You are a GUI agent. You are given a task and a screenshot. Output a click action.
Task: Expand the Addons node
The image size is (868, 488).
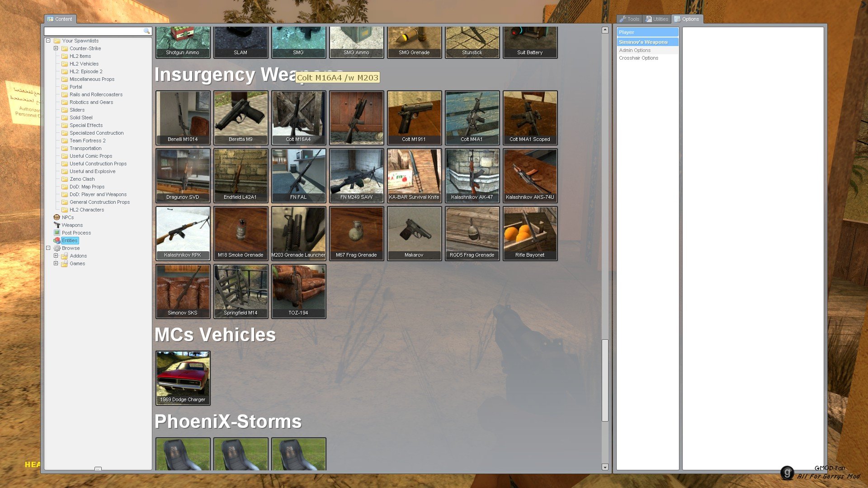click(56, 256)
